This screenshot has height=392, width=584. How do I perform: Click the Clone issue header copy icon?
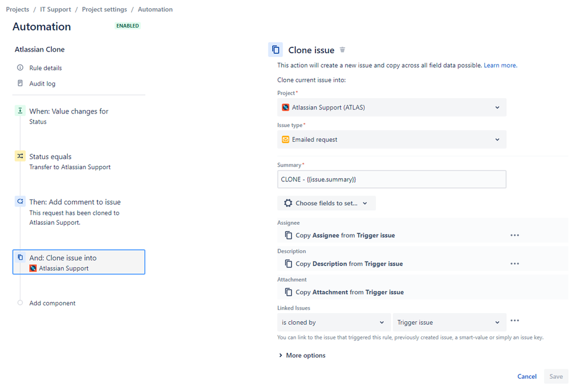tap(276, 50)
